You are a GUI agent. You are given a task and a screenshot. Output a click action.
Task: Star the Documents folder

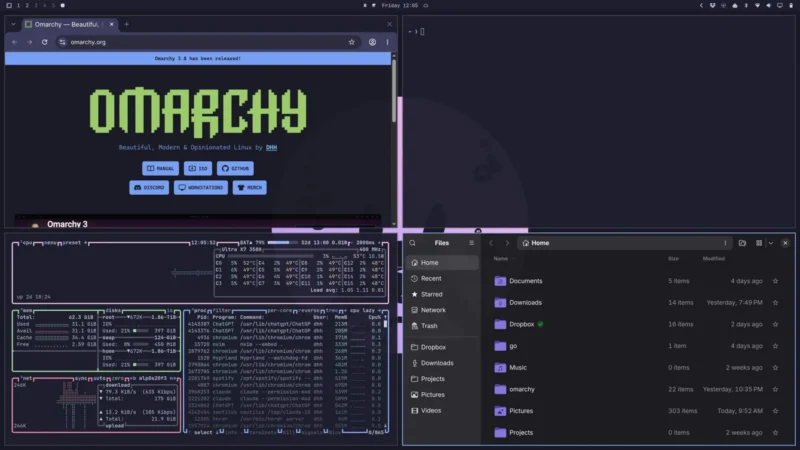776,281
